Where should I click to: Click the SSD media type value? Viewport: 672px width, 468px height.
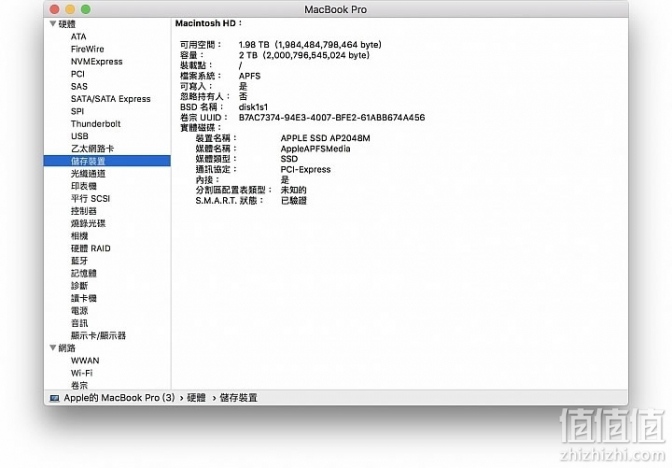click(x=289, y=159)
